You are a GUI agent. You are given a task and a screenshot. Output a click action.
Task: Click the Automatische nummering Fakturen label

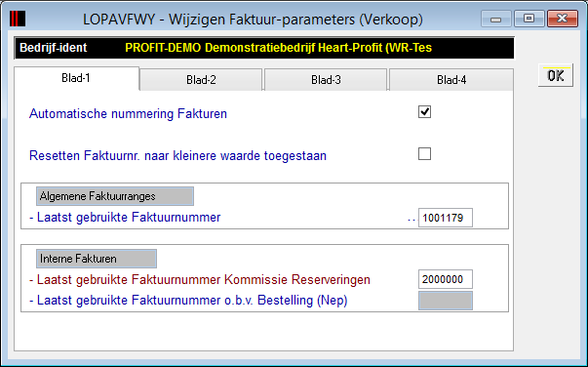(129, 113)
